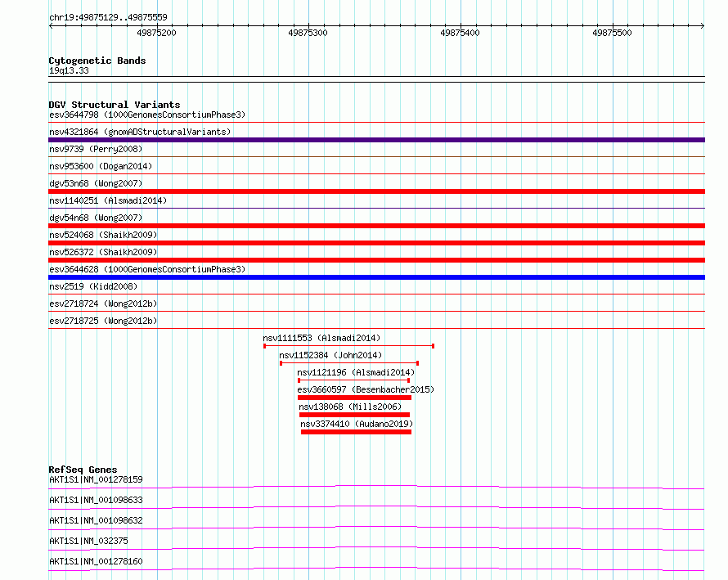The image size is (728, 580).
Task: Click the 49875300 ruler position label
Action: point(308,33)
